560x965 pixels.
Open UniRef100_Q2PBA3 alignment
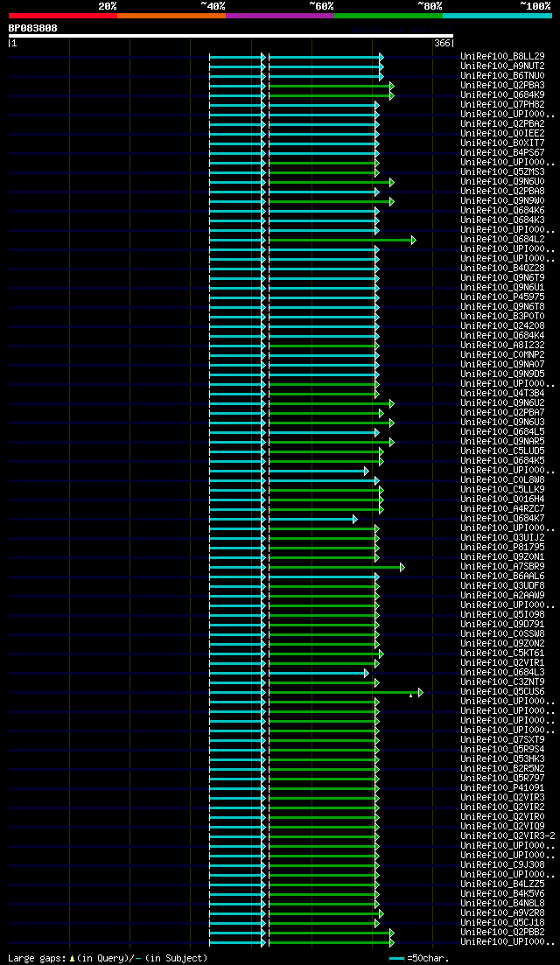(x=502, y=86)
